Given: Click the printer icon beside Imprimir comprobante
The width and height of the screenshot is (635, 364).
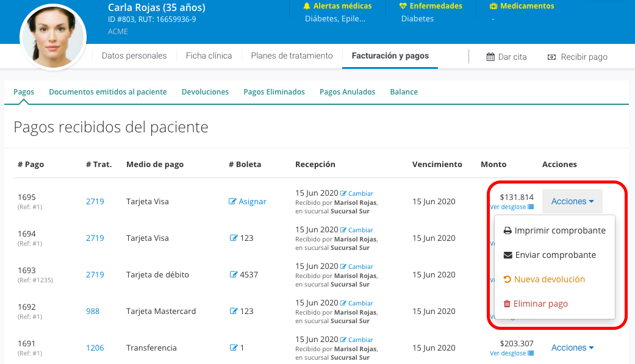Looking at the screenshot, I should [507, 230].
